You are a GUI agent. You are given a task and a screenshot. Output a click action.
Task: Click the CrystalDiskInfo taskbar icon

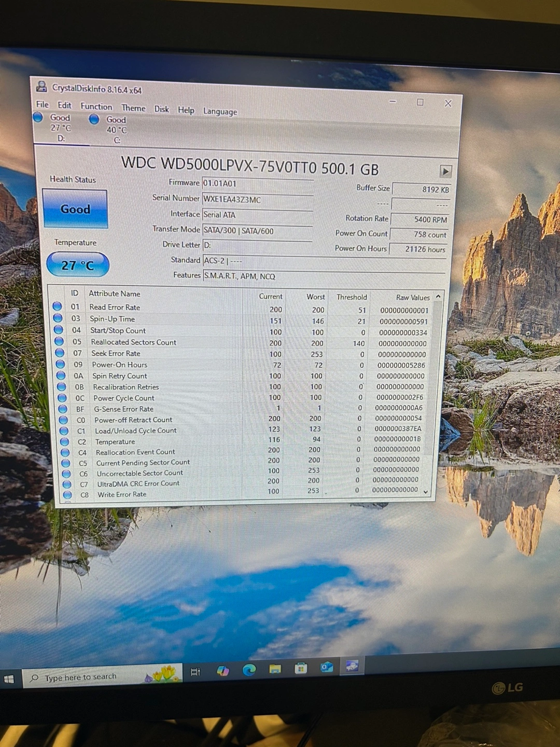tap(352, 666)
